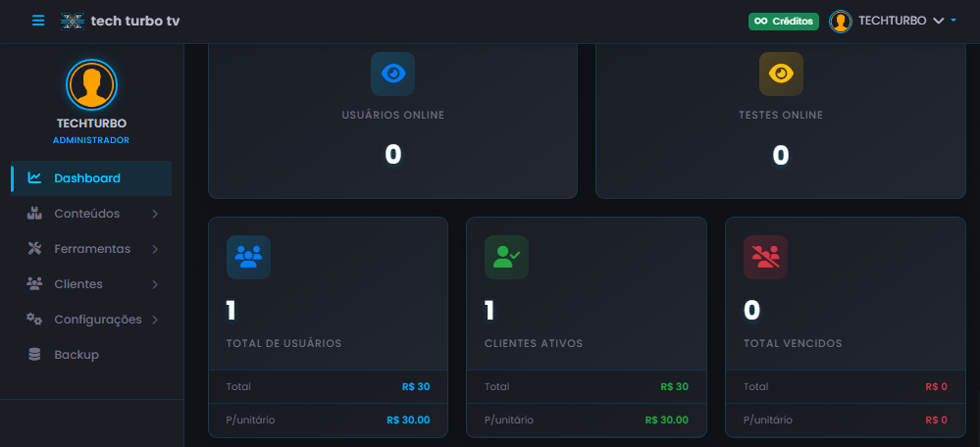Click the Ferramentas tools icon
This screenshot has height=447, width=980.
coord(34,248)
